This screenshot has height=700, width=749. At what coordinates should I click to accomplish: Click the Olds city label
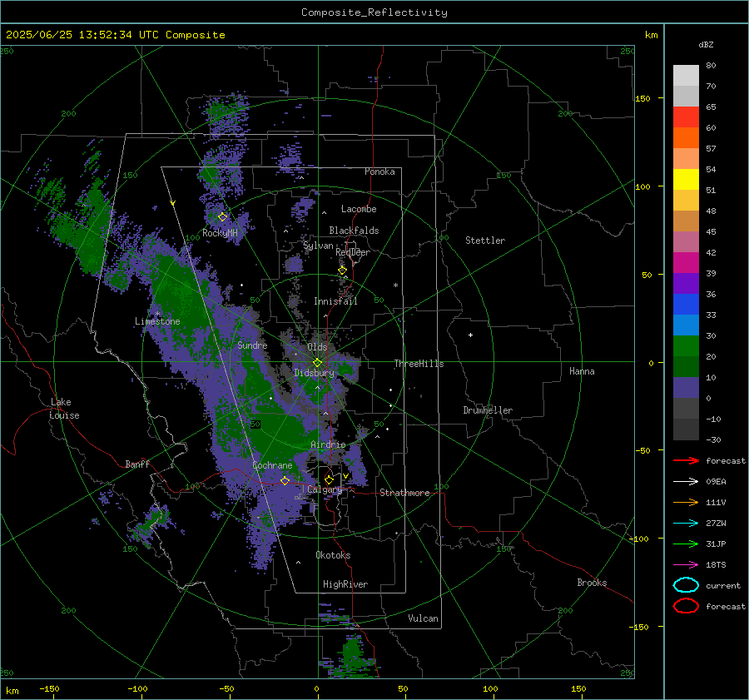pos(317,347)
